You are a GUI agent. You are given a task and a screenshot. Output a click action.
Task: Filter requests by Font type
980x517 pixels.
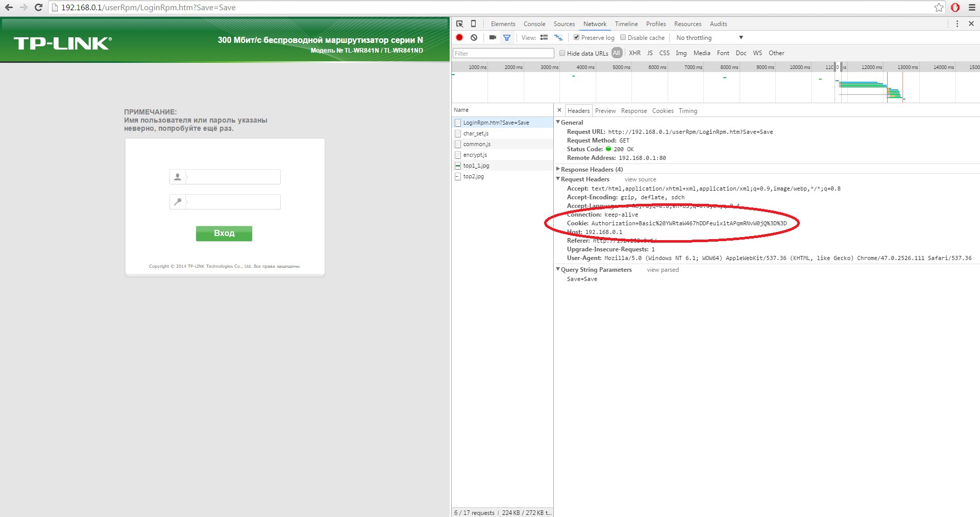point(723,53)
